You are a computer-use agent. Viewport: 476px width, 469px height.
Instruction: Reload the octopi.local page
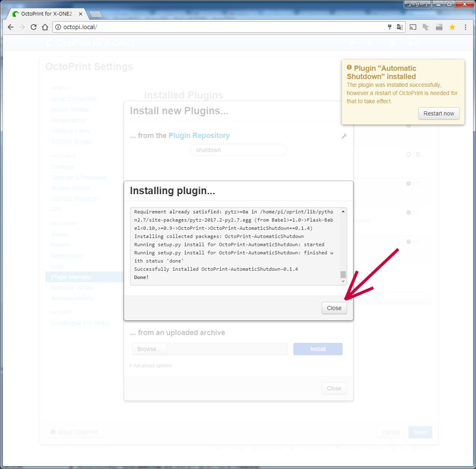point(33,27)
